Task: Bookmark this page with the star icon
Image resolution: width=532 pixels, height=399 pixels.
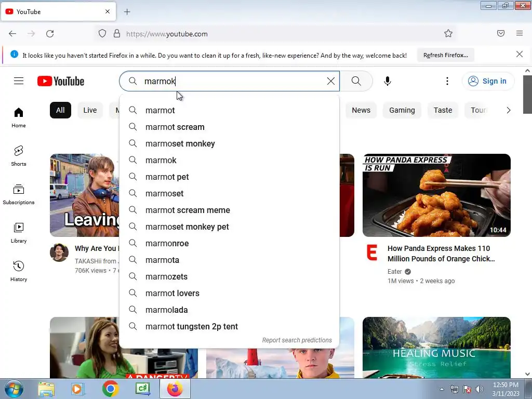Action: pos(448,33)
